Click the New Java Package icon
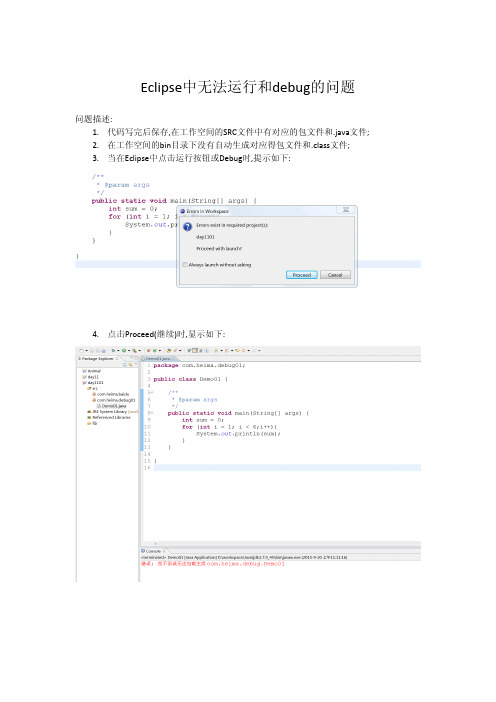Viewport: 496px width, 702px height. point(148,351)
